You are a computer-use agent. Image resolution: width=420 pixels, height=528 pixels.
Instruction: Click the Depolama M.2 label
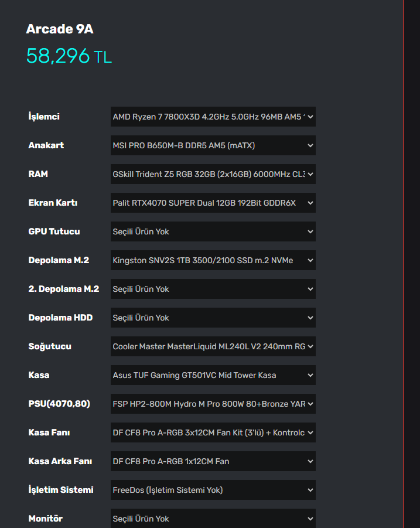click(59, 260)
